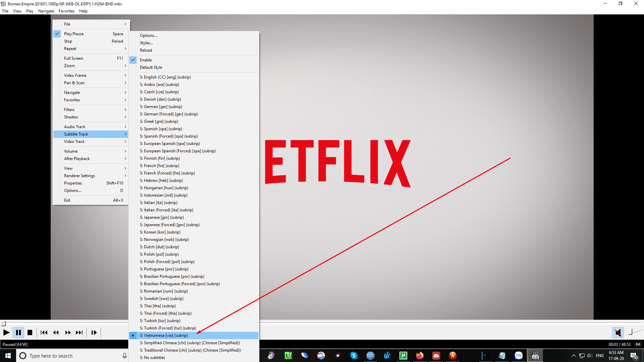The height and width of the screenshot is (362, 644).
Task: Open Properties from context menu
Action: click(91, 183)
